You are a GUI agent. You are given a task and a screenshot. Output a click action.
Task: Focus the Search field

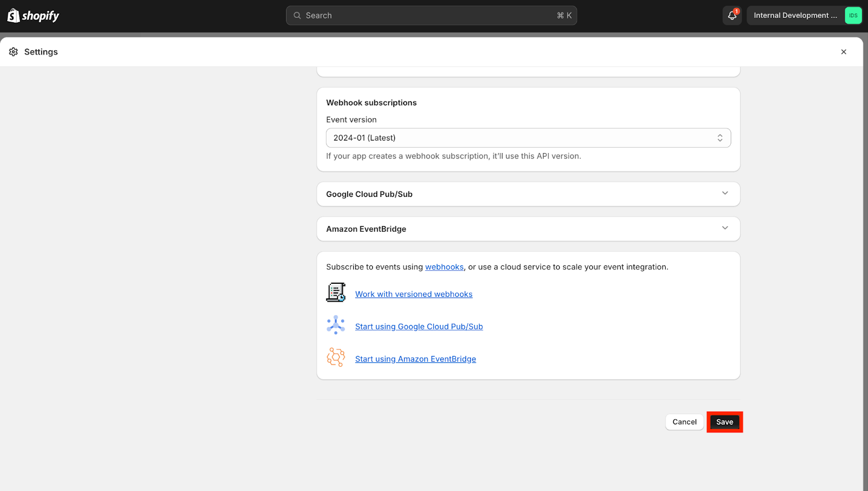point(431,15)
